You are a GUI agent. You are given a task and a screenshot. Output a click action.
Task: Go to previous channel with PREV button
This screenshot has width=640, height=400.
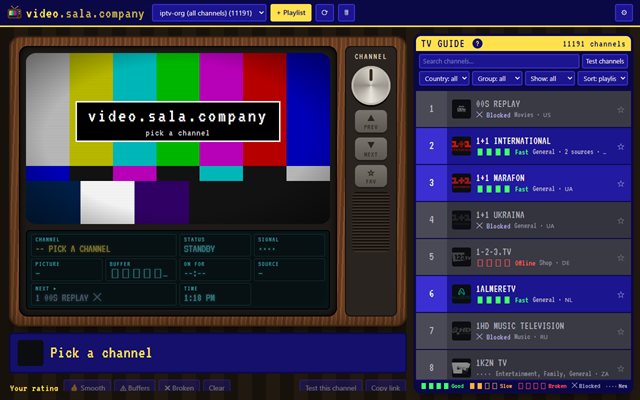371,121
